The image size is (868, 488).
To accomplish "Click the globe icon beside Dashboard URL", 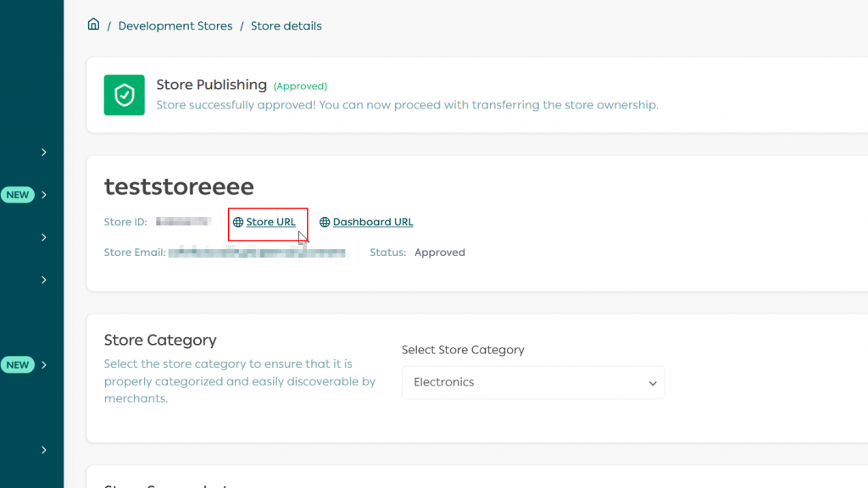I will [x=325, y=222].
